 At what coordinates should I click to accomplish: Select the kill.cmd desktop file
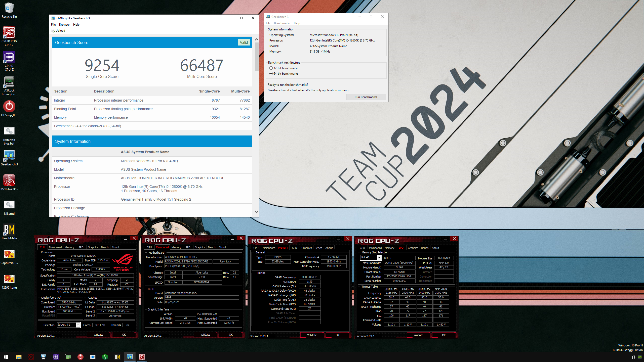point(9,207)
